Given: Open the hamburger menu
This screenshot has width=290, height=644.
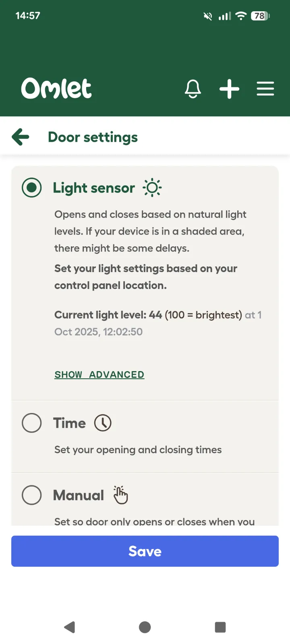Looking at the screenshot, I should coord(265,89).
